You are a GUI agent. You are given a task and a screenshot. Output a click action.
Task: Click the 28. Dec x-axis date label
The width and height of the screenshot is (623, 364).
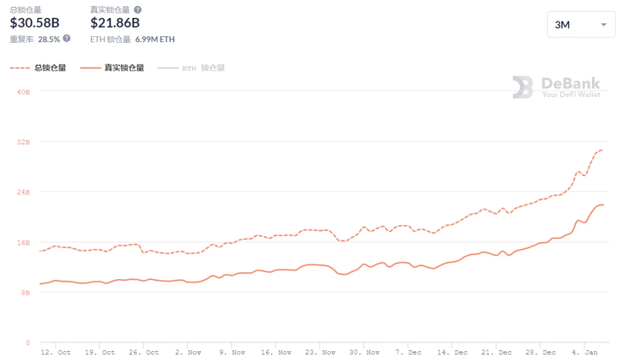541,352
